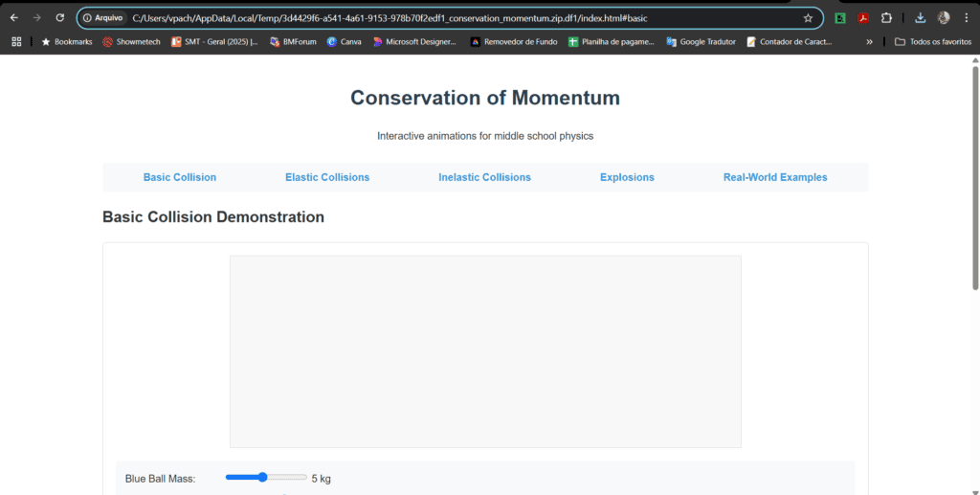
Task: Bookmark this page with the star icon
Action: coord(808,17)
